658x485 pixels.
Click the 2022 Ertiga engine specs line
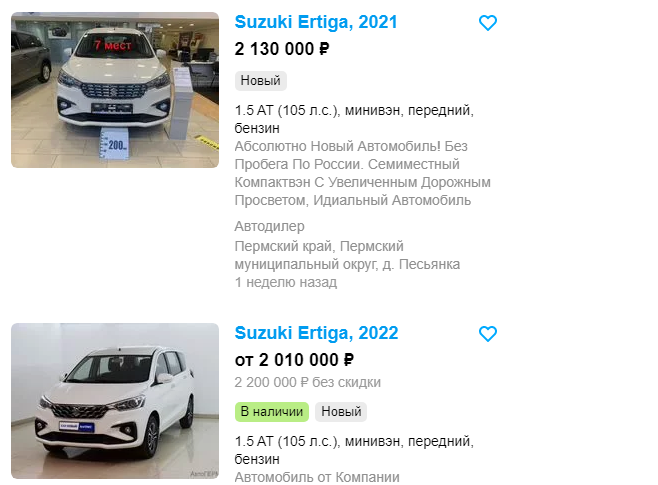pyautogui.click(x=354, y=450)
